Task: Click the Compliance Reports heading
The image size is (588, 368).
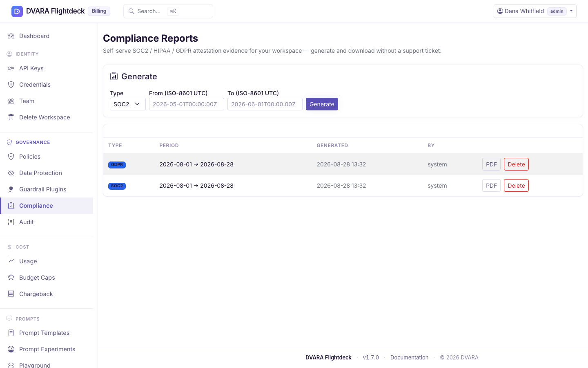Action: pos(150,38)
